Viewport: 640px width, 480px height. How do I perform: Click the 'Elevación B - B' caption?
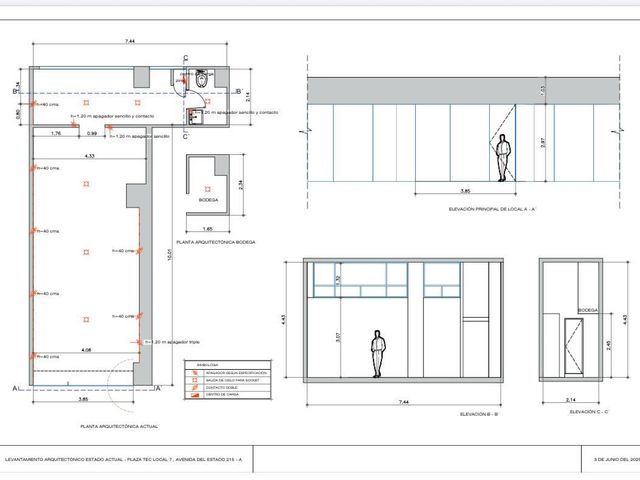coord(478,414)
